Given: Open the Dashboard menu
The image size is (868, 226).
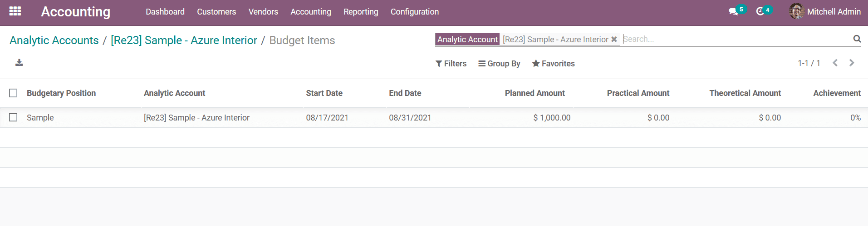Looking at the screenshot, I should click(165, 12).
